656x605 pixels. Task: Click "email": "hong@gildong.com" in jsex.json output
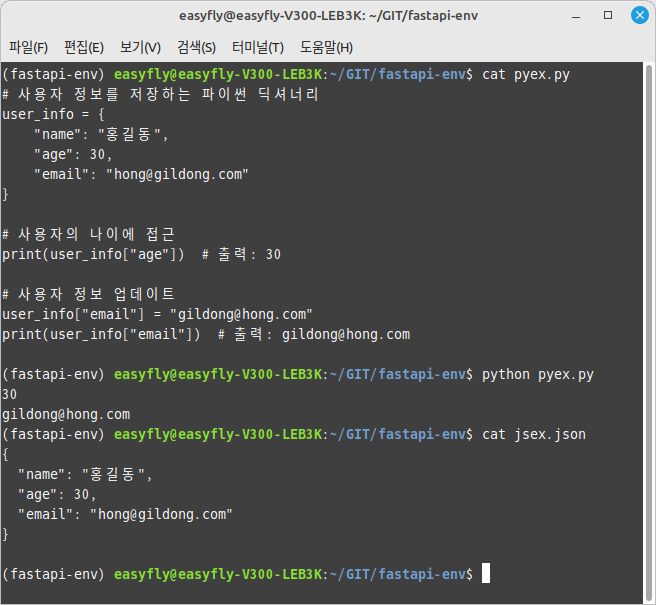tap(125, 514)
